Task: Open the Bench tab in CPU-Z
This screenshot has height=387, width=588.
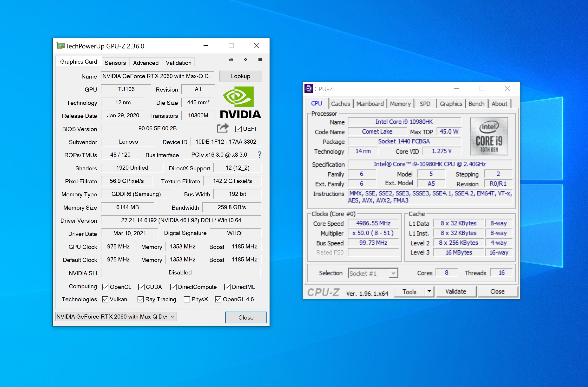Action: click(476, 104)
